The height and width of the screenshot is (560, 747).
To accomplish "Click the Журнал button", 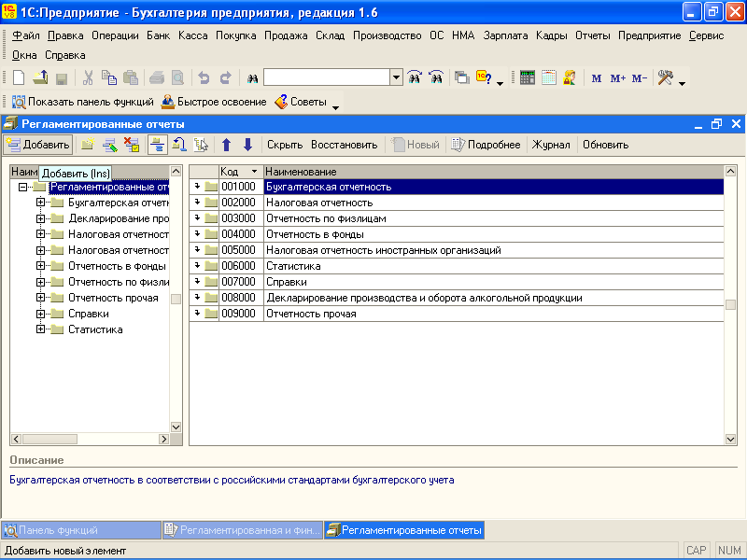I will click(x=551, y=145).
